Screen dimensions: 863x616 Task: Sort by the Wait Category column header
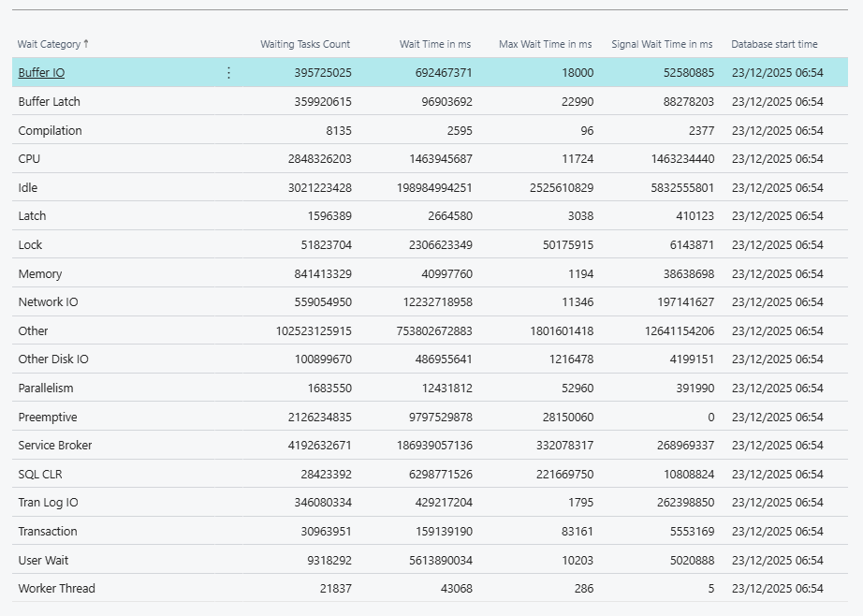(x=53, y=44)
